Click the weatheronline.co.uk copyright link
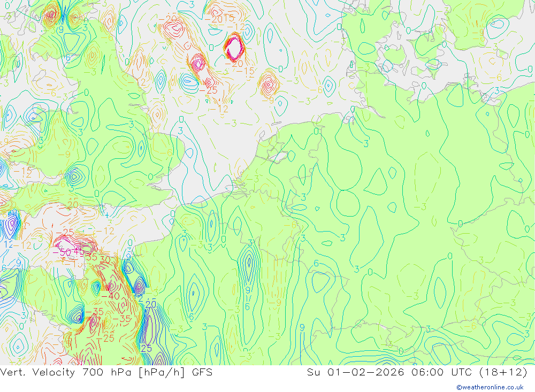535x392 pixels. 490,387
